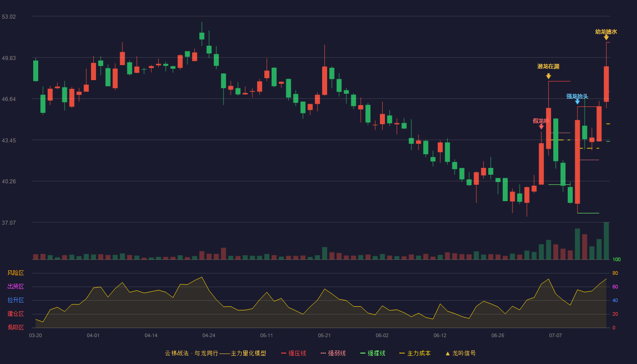
Task: Toggle the 强压线 legend item
Action: point(293,353)
